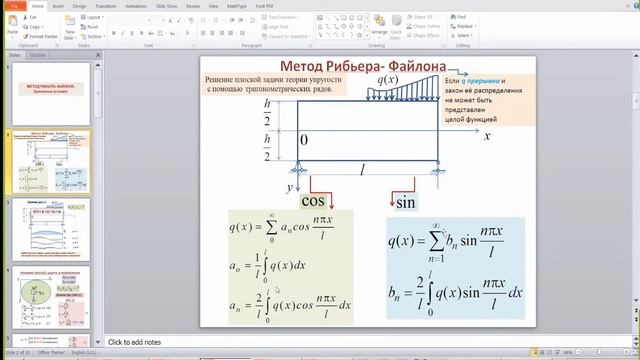Open the Layout dropdown

(x=92, y=17)
